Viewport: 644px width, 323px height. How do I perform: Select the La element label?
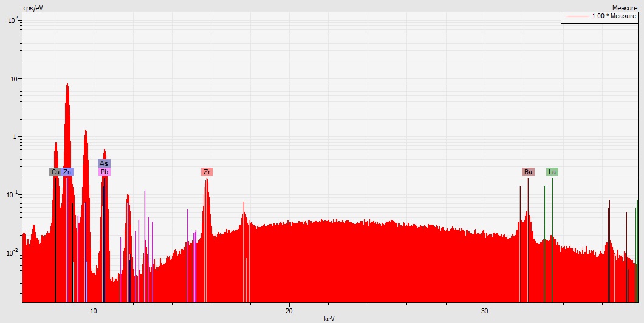point(552,172)
